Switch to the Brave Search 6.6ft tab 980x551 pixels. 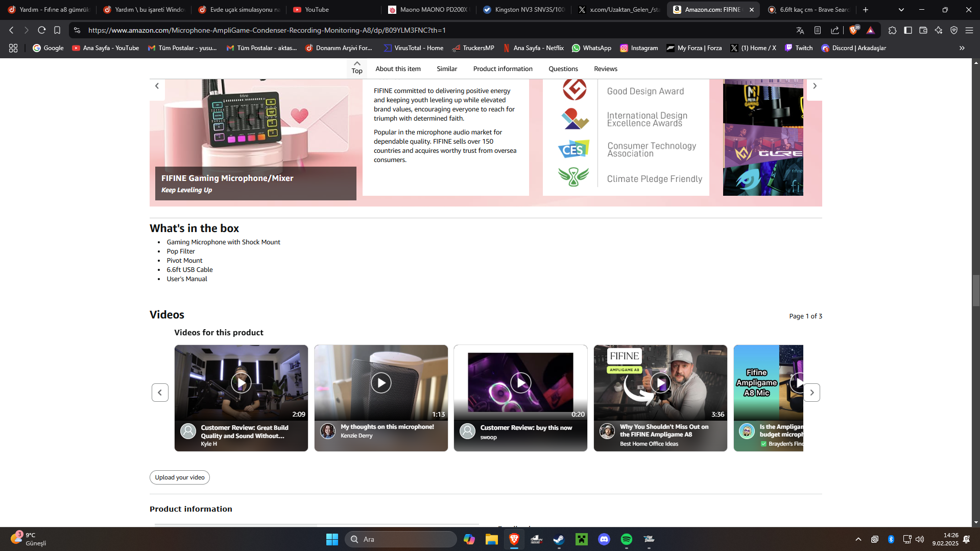point(809,10)
